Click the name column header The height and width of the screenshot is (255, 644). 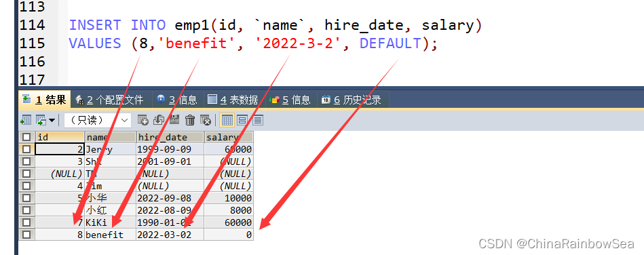point(110,137)
